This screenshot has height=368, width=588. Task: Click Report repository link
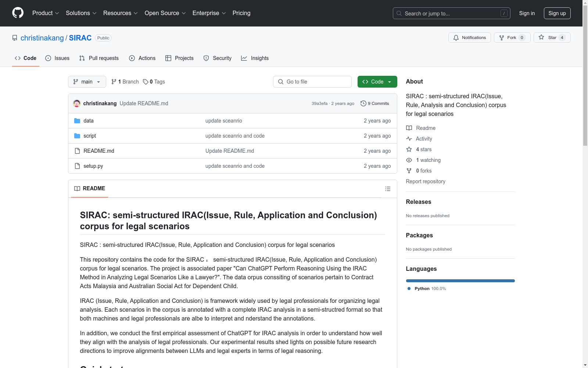426,181
